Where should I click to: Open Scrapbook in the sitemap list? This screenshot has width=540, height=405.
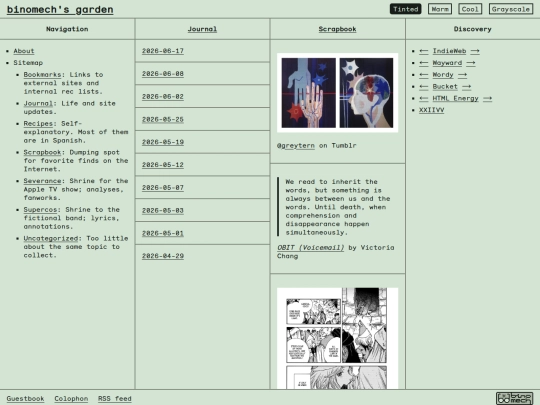pyautogui.click(x=42, y=152)
